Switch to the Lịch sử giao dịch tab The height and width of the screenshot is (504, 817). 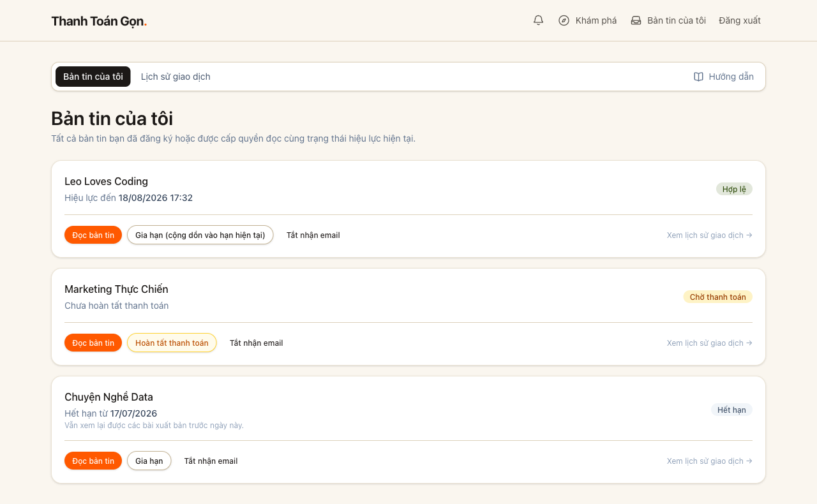(x=176, y=77)
